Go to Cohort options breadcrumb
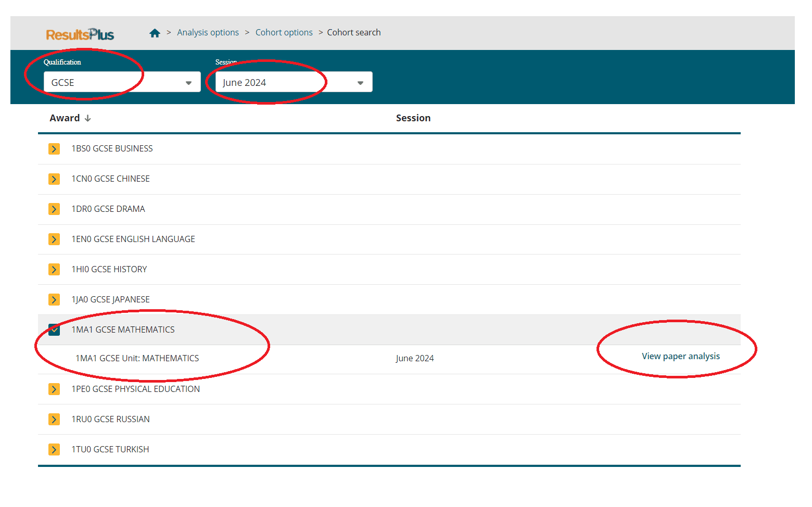812x507 pixels. [284, 32]
